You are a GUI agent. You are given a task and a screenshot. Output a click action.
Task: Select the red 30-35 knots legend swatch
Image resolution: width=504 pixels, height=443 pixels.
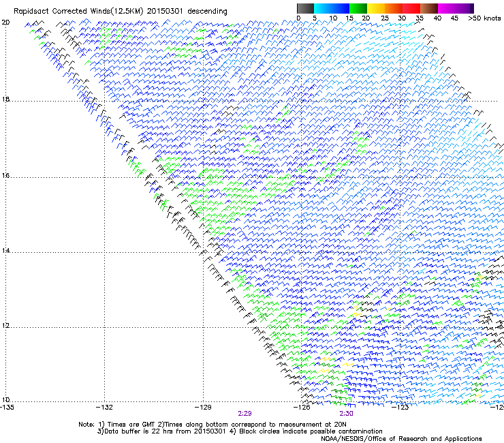411,8
